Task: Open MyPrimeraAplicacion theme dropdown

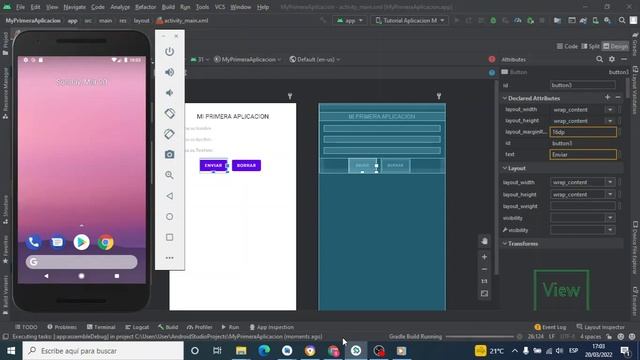Action: point(247,60)
